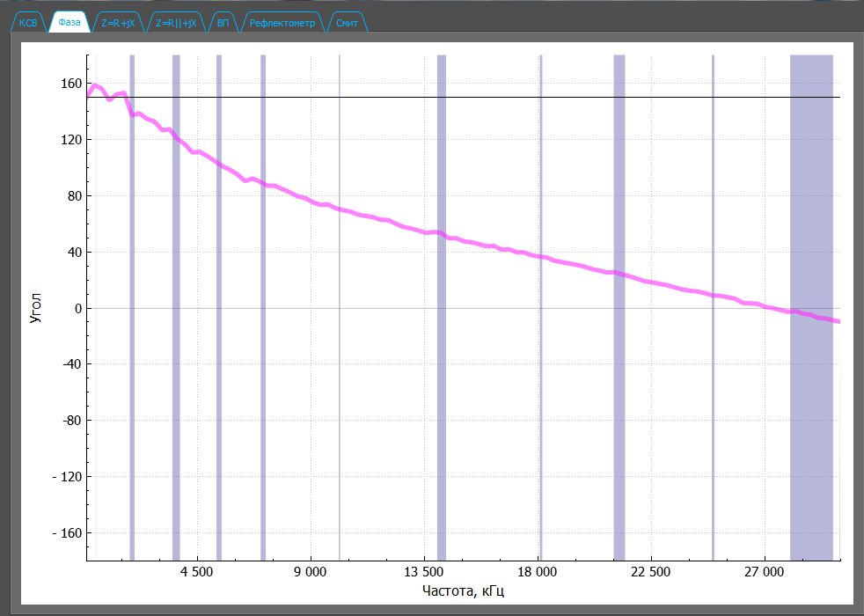The width and height of the screenshot is (864, 616).
Task: Click the 13 500 frequency axis tick label
Action: [425, 572]
